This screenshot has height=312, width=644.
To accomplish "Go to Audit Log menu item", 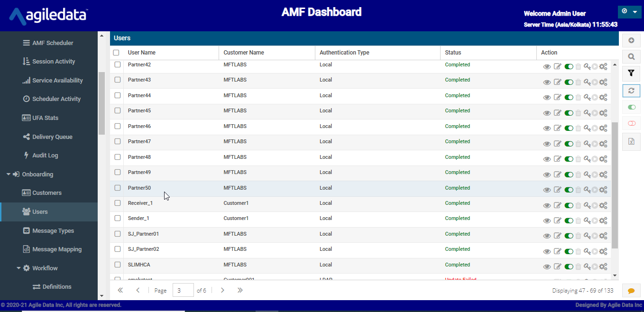I will [45, 156].
